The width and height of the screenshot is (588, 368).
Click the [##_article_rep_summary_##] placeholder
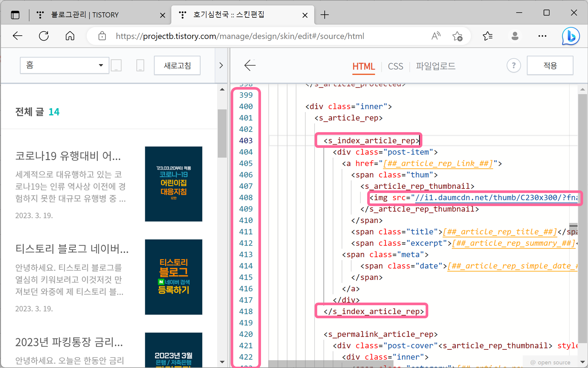[x=513, y=243]
